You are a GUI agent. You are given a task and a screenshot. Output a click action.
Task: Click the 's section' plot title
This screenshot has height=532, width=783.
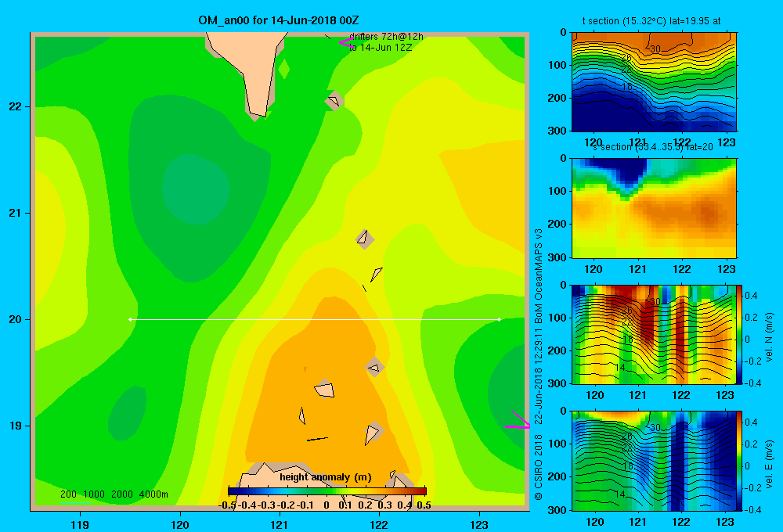[x=653, y=147]
